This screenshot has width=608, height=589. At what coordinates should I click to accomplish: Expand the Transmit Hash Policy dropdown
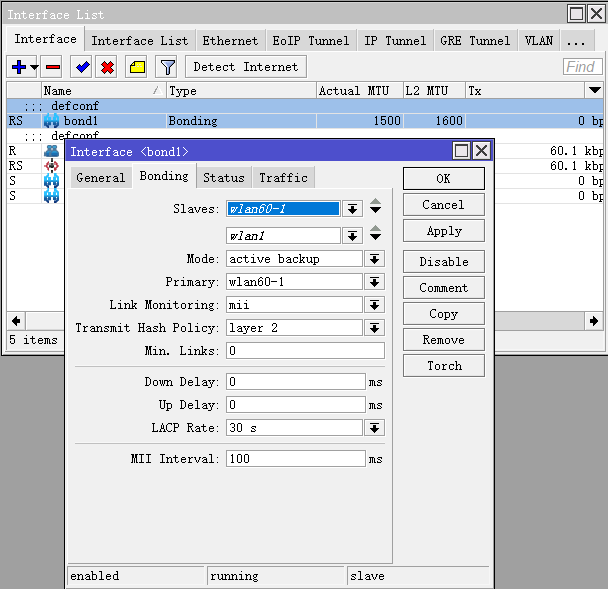[x=375, y=328]
